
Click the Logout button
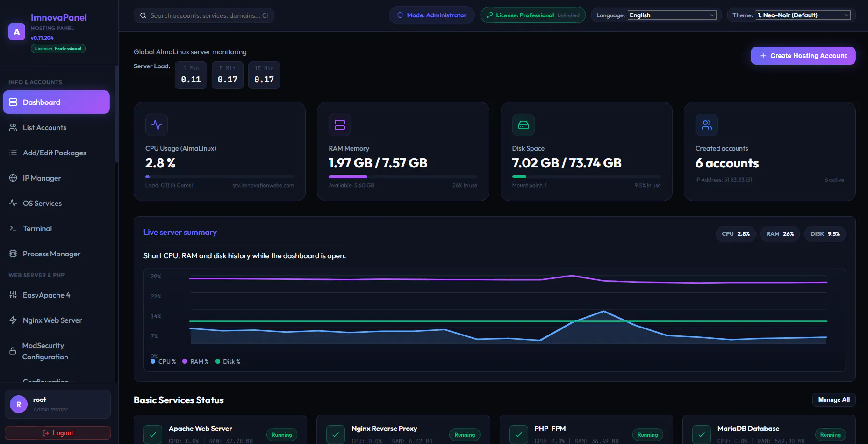point(58,433)
